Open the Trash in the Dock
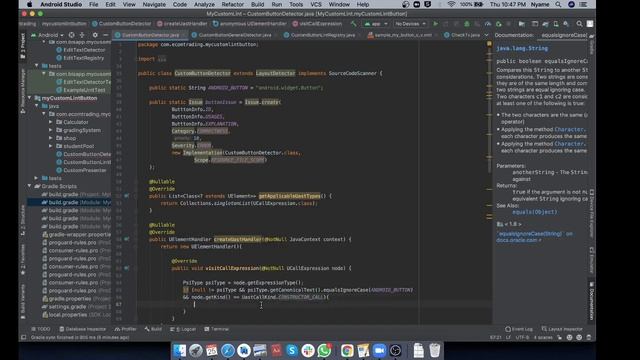This screenshot has height=360, width=640. (x=435, y=350)
